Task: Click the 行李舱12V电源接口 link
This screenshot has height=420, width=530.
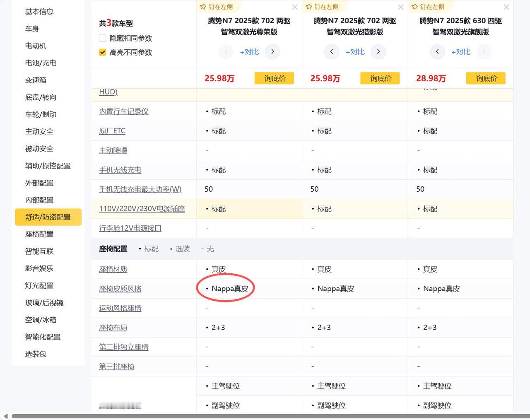Action: pos(130,228)
